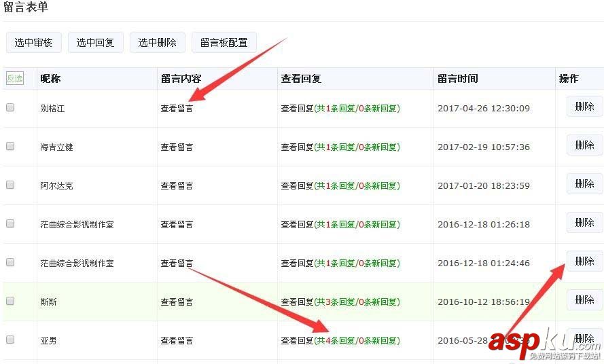
Task: Click 删除 in the 2016-12-18 01:24:46 row
Action: coord(584,261)
